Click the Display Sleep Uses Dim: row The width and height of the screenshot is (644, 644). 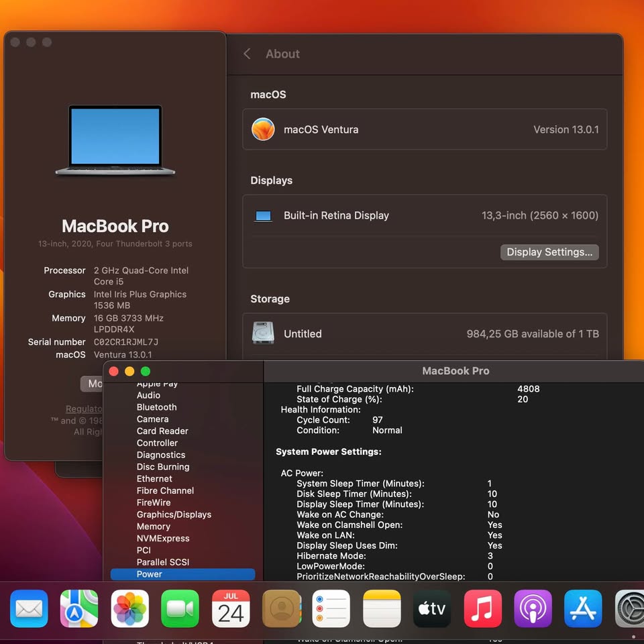tap(399, 545)
